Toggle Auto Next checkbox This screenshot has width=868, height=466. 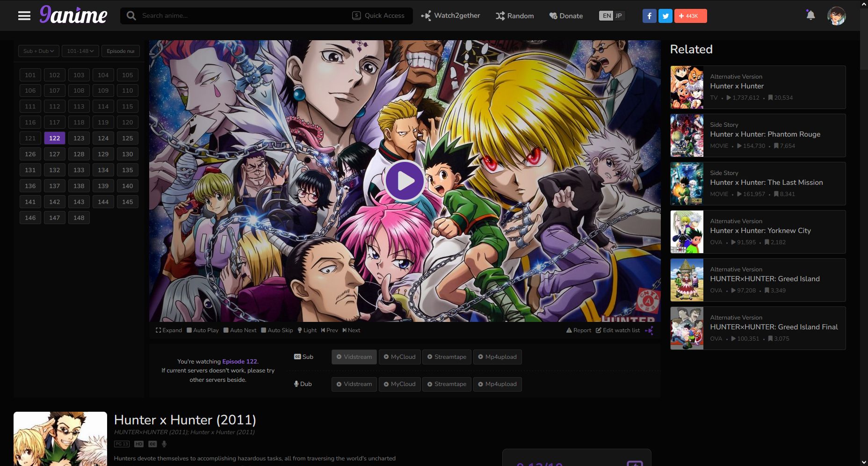pyautogui.click(x=240, y=330)
